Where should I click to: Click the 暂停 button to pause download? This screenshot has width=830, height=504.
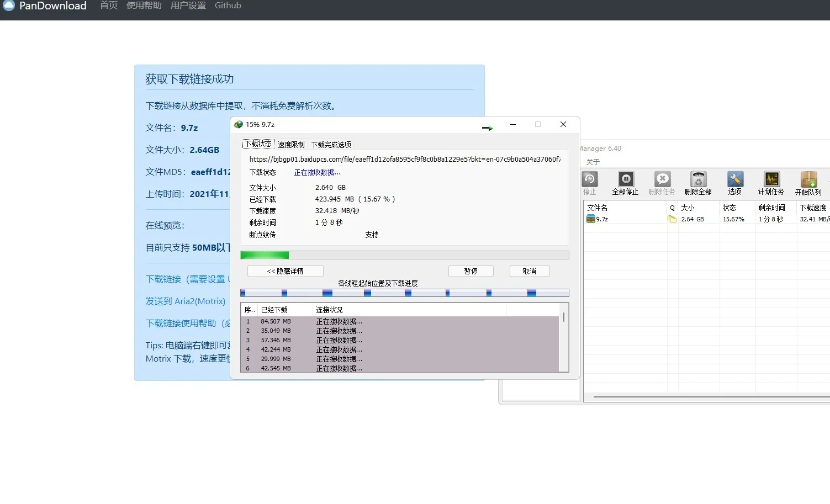pyautogui.click(x=471, y=271)
